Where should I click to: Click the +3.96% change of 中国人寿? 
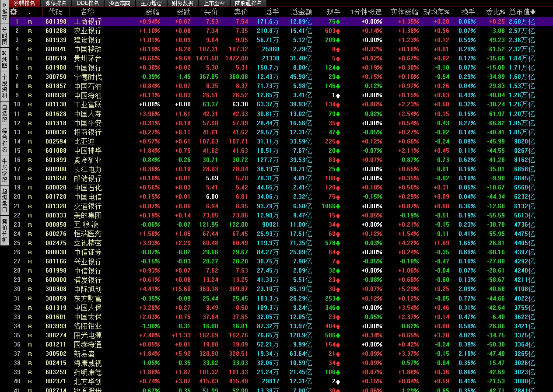coord(150,114)
